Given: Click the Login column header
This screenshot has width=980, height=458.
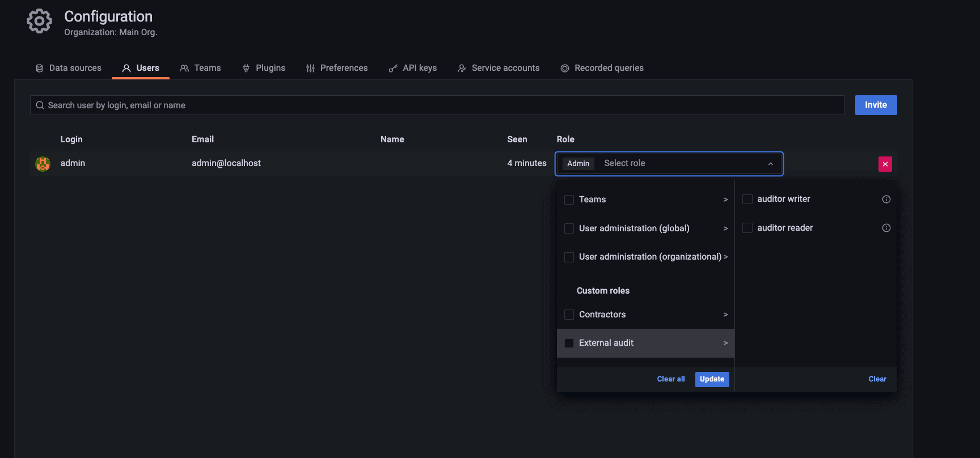Looking at the screenshot, I should pyautogui.click(x=71, y=139).
